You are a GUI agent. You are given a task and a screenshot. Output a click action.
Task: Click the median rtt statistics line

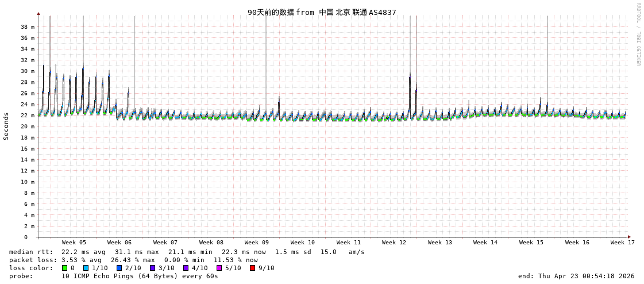[x=187, y=252]
